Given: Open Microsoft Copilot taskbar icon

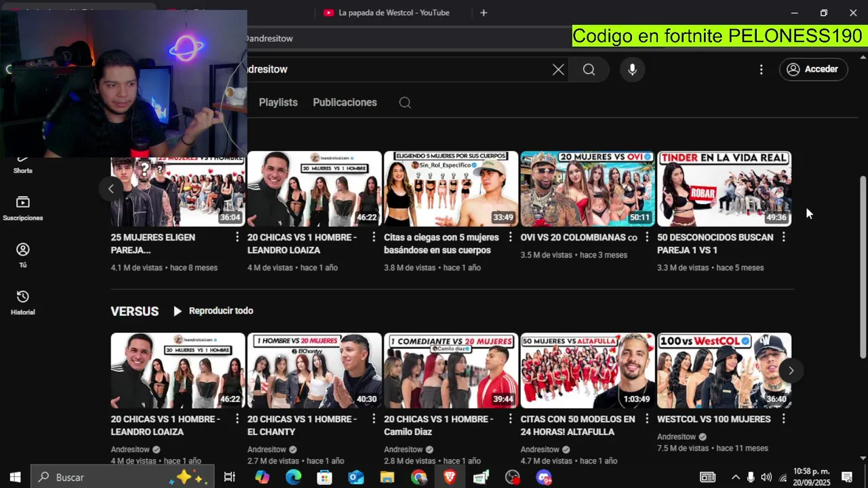Looking at the screenshot, I should pyautogui.click(x=262, y=477).
